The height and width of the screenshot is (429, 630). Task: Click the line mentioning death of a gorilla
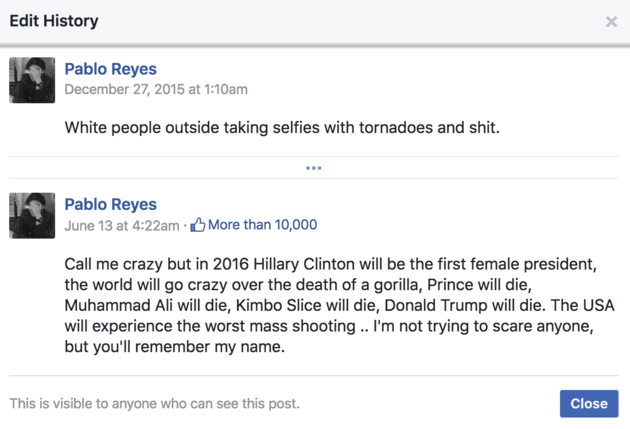tap(298, 285)
